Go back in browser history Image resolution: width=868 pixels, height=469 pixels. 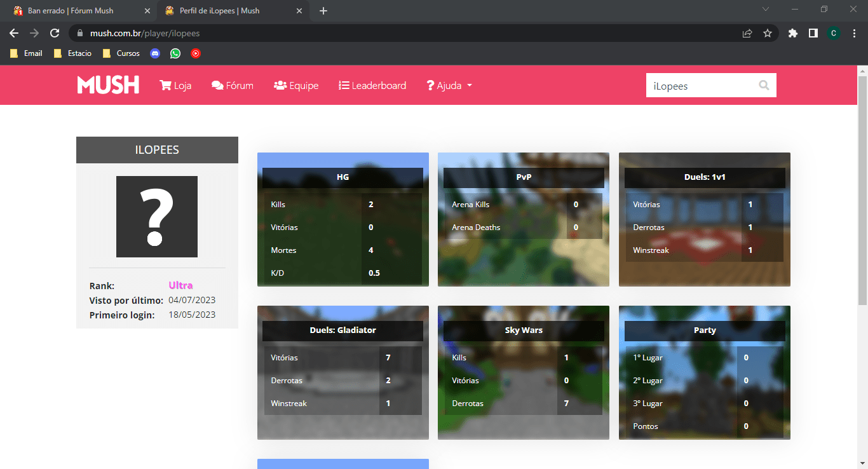pos(14,33)
